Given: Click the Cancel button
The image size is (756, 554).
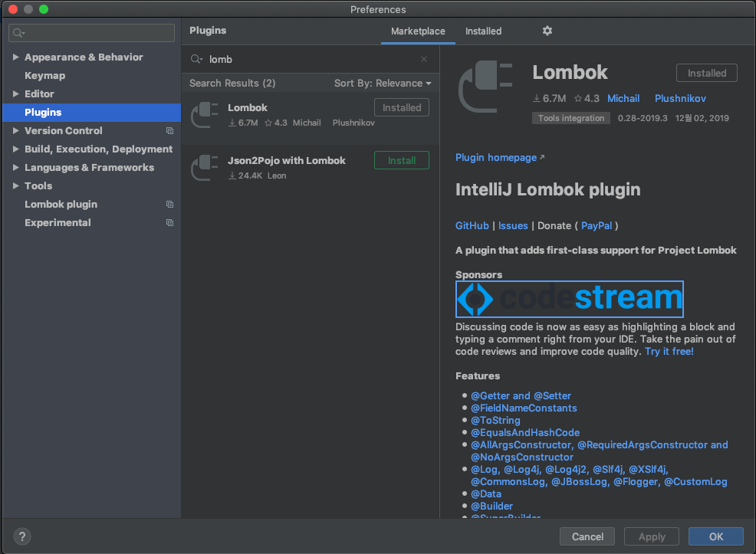Looking at the screenshot, I should 587,536.
